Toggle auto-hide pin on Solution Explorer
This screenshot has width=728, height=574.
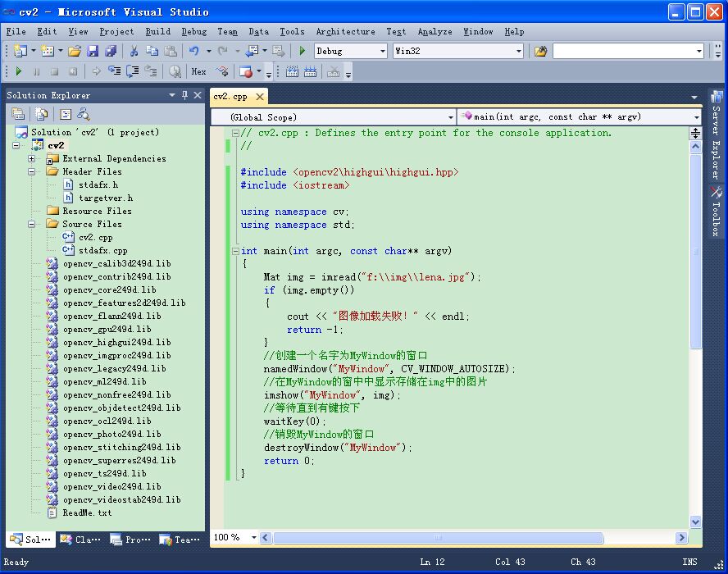point(184,95)
